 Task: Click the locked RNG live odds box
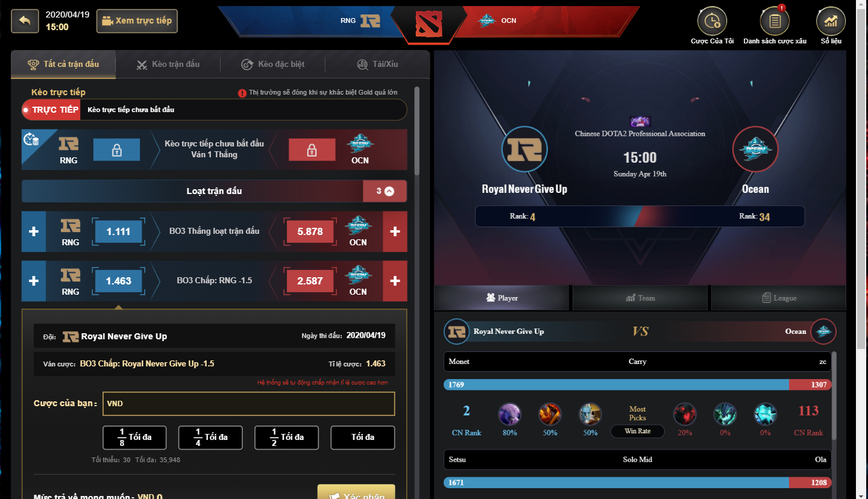116,149
